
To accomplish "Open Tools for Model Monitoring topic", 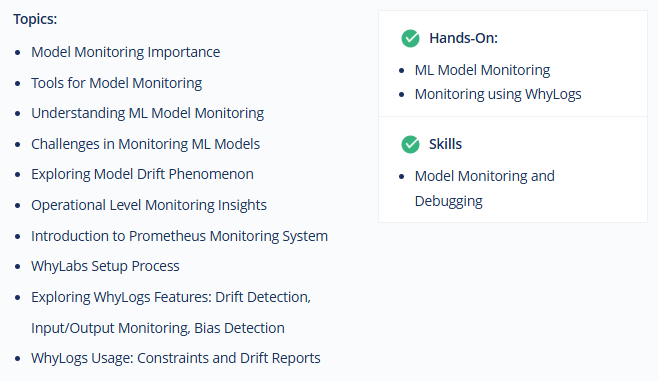I will coord(116,83).
